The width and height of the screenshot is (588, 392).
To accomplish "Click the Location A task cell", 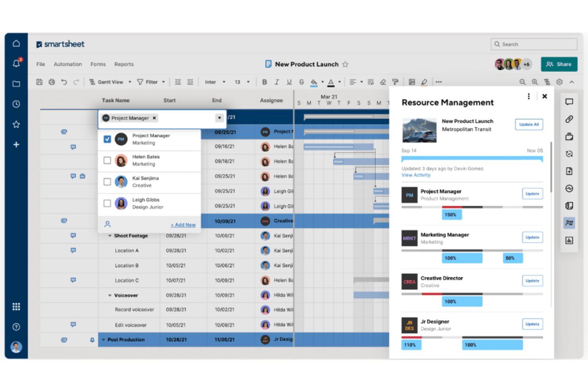I will (129, 251).
